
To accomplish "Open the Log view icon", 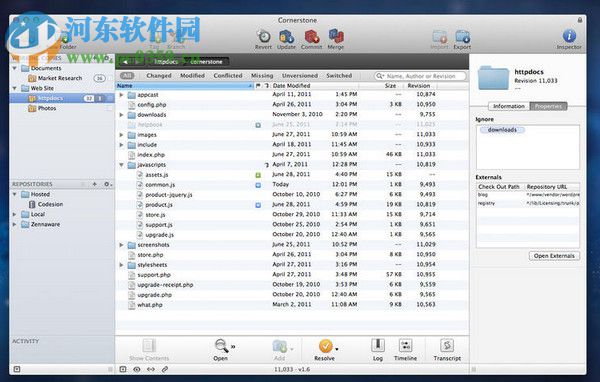I will [x=378, y=345].
